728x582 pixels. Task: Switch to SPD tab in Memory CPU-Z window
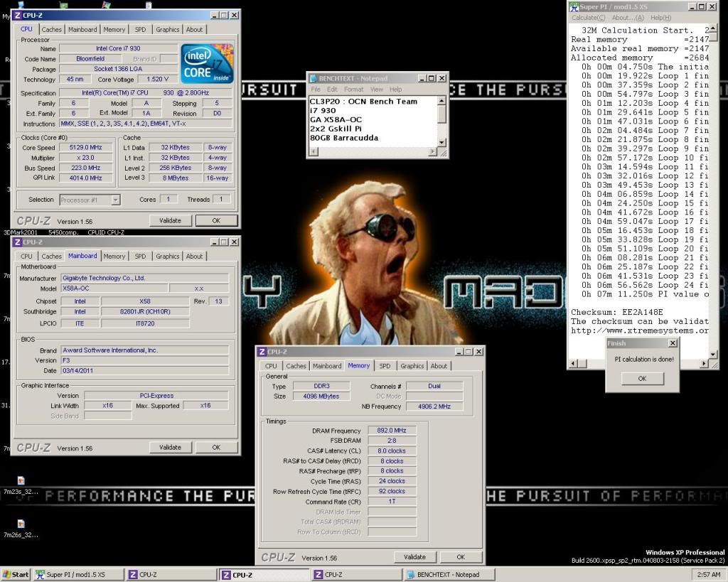385,366
